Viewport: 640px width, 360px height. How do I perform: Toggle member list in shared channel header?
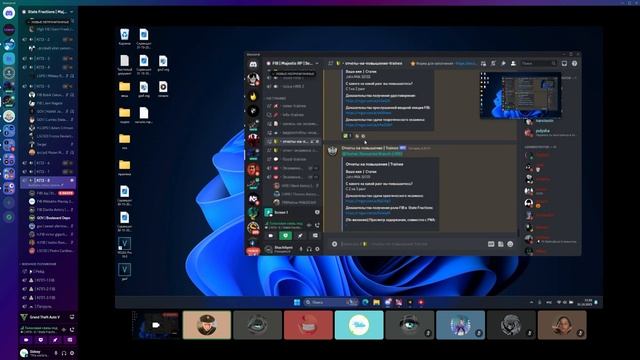513,63
